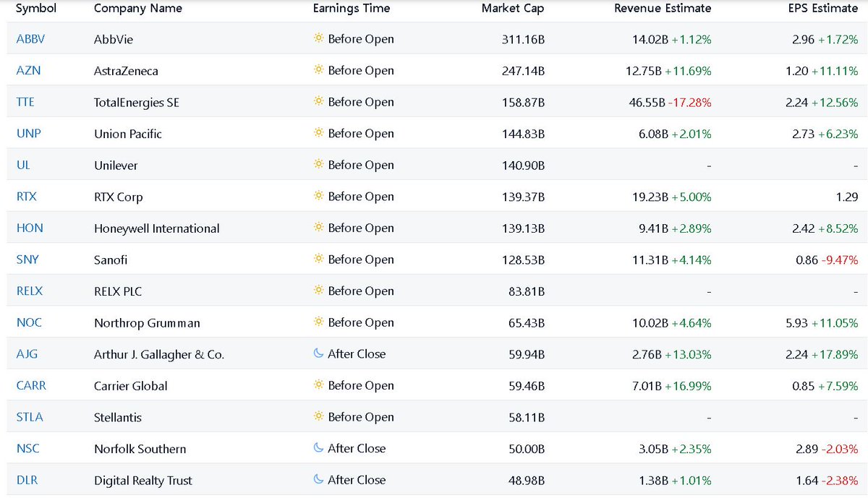This screenshot has height=498, width=868.
Task: Click the sun icon in AstraZeneca row
Action: [x=318, y=70]
